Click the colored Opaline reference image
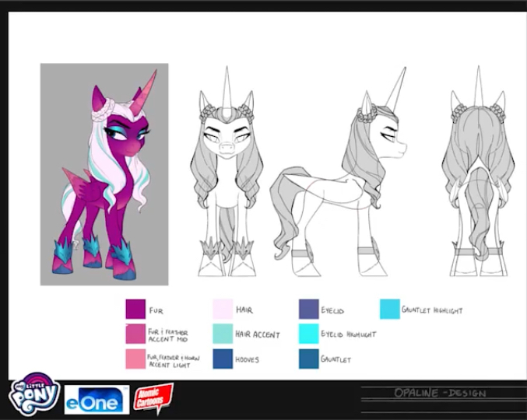This screenshot has height=420, width=527. click(104, 174)
